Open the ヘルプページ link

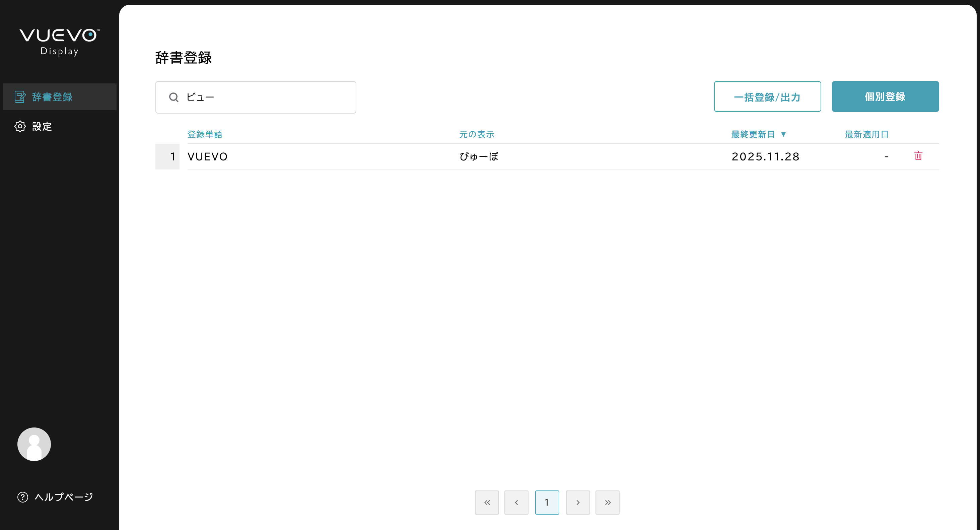point(64,497)
